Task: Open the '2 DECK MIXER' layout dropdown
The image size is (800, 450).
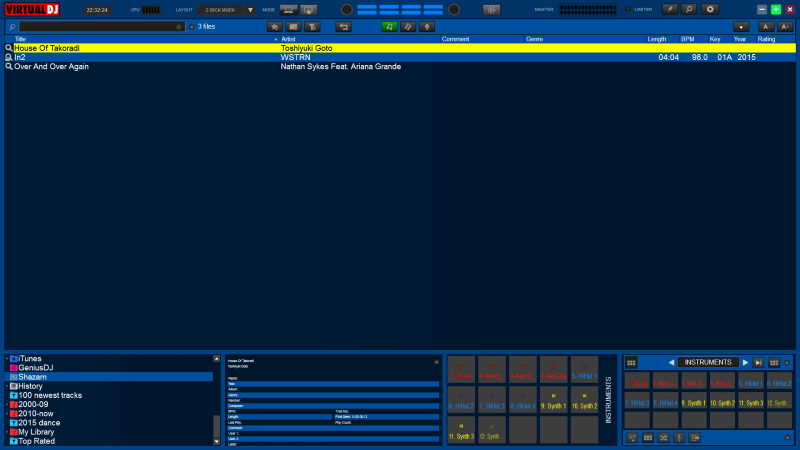Action: (x=227, y=10)
